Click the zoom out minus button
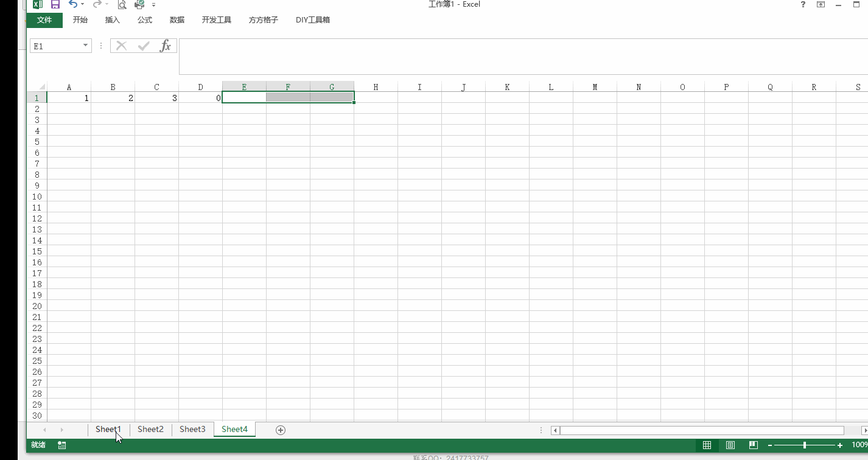 770,445
